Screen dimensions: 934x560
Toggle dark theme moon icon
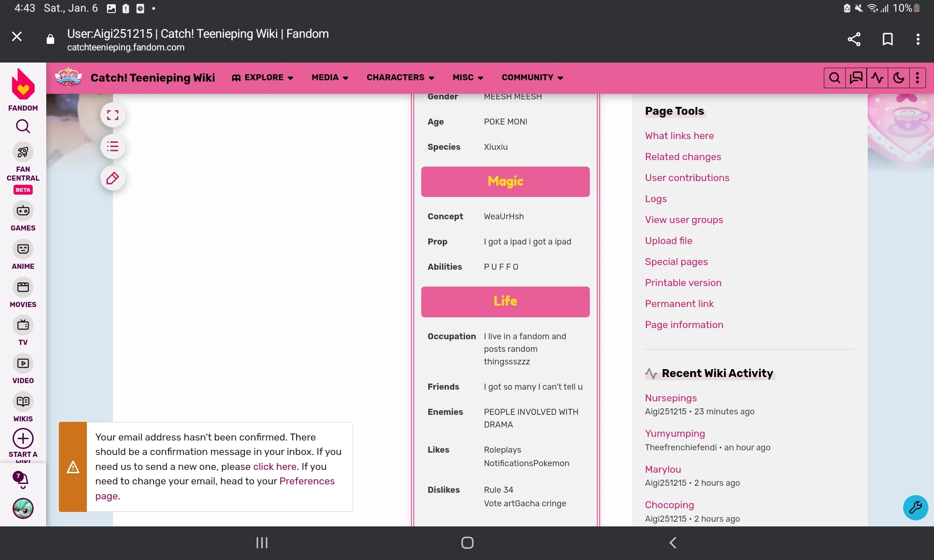pos(899,78)
